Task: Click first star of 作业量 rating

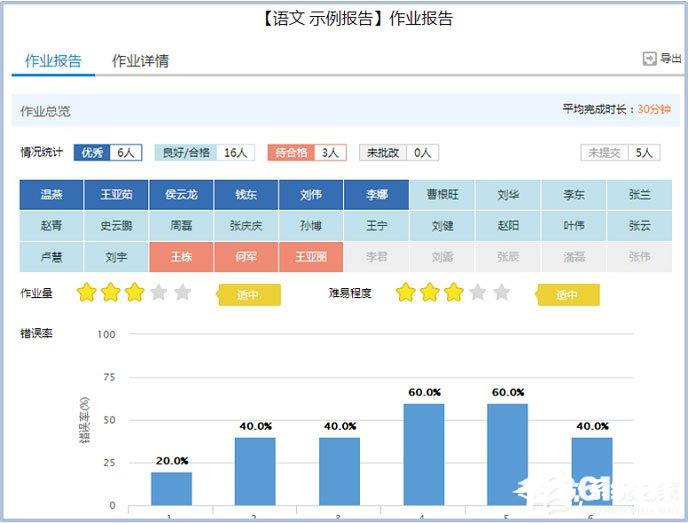Action: [x=86, y=292]
